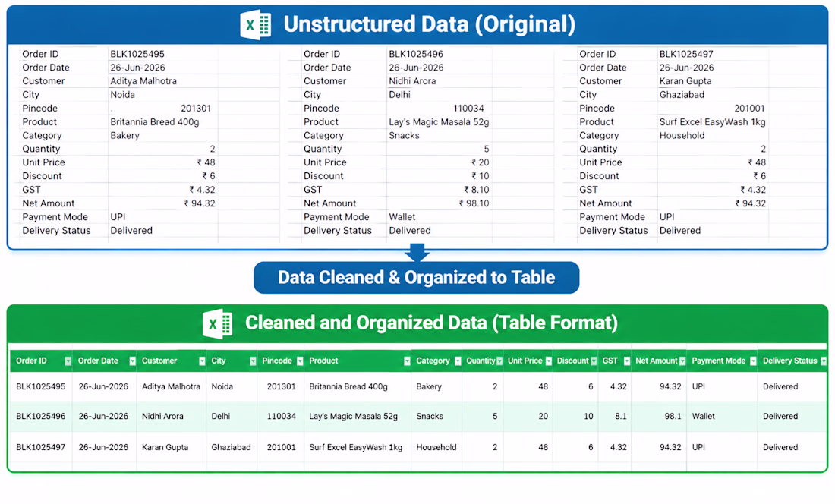Click the Cleaned and Organized Data (Table Format) title
835x504 pixels.
pos(431,323)
